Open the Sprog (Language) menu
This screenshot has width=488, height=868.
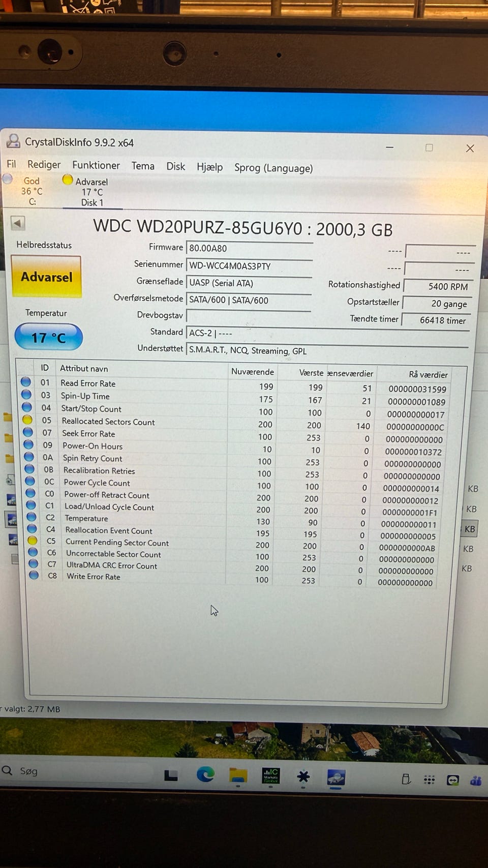tap(273, 168)
